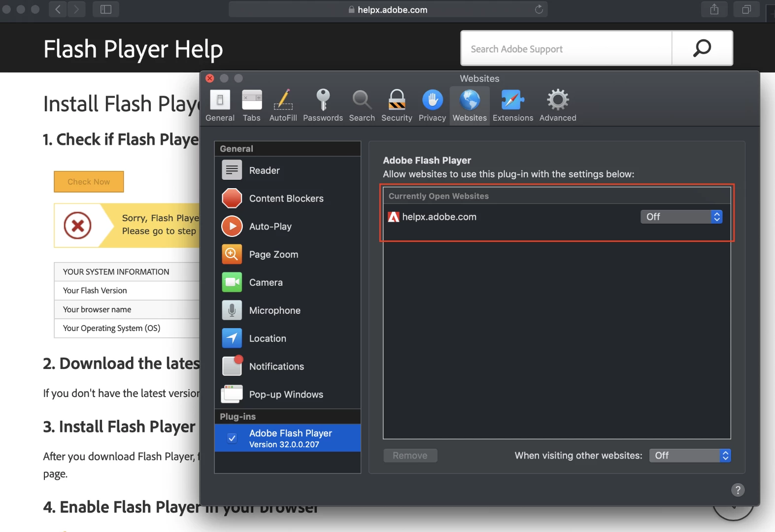Open the Privacy preferences pane
This screenshot has height=532, width=775.
pos(432,105)
